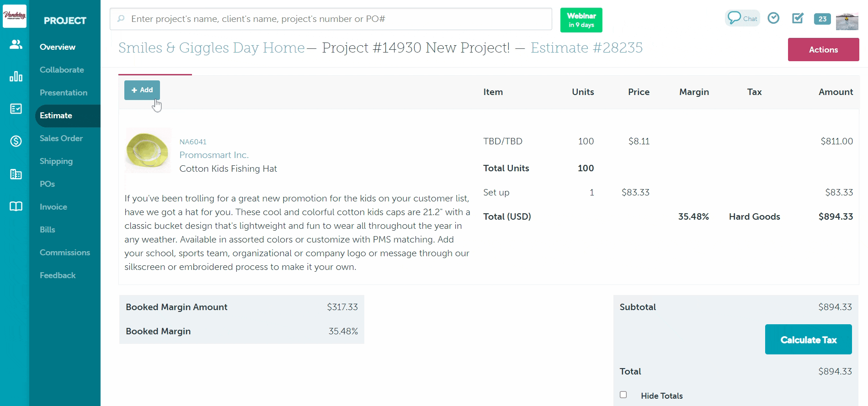Click the project search input field
The width and height of the screenshot is (868, 406).
click(x=331, y=19)
